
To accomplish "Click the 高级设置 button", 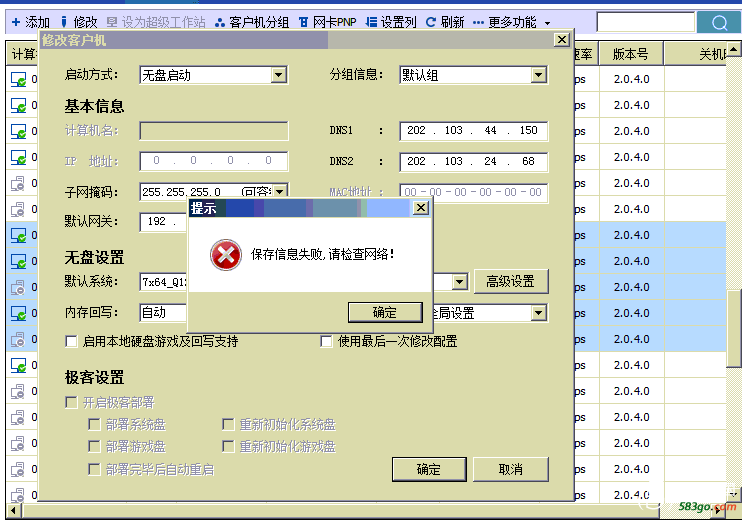I will [x=511, y=282].
